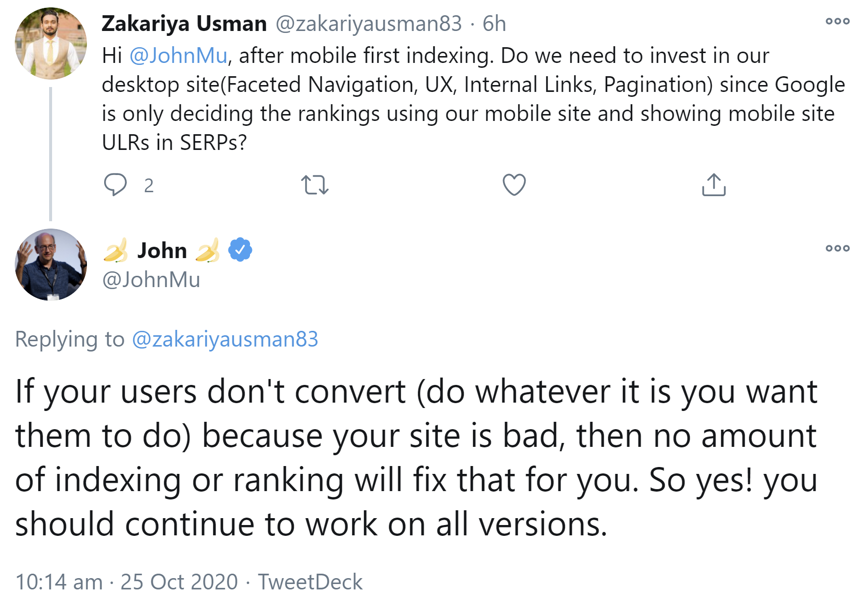Image resolution: width=868 pixels, height=614 pixels.
Task: Click the reply count 2 on the tweet
Action: [x=149, y=186]
